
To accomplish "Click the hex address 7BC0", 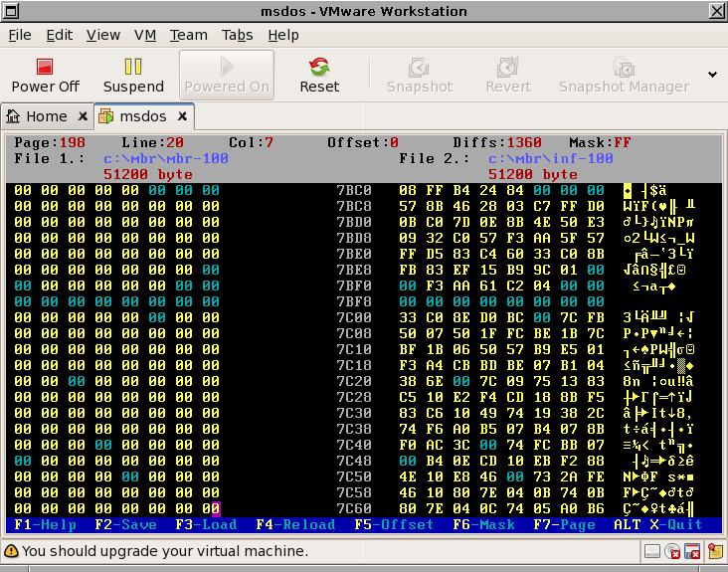I will pos(354,190).
